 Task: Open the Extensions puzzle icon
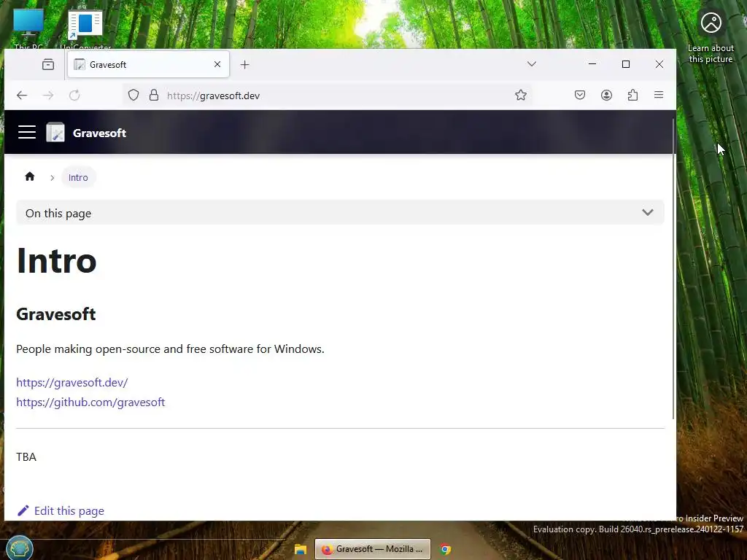click(632, 96)
